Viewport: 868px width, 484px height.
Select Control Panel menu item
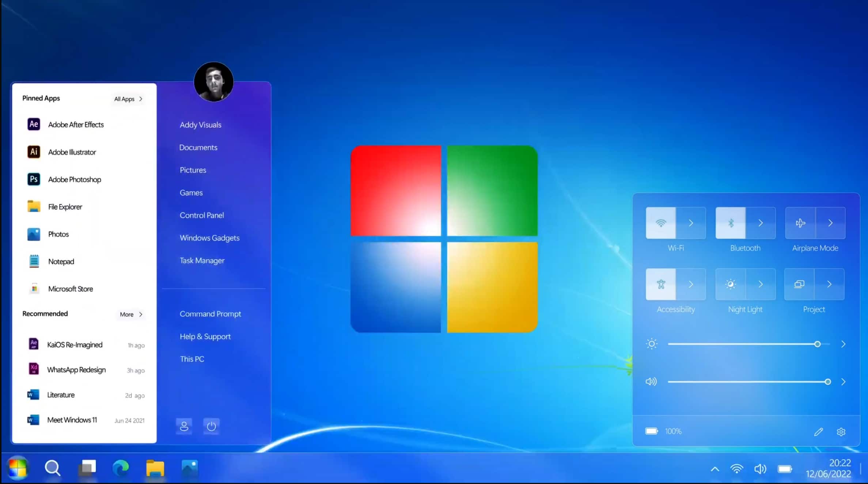201,214
